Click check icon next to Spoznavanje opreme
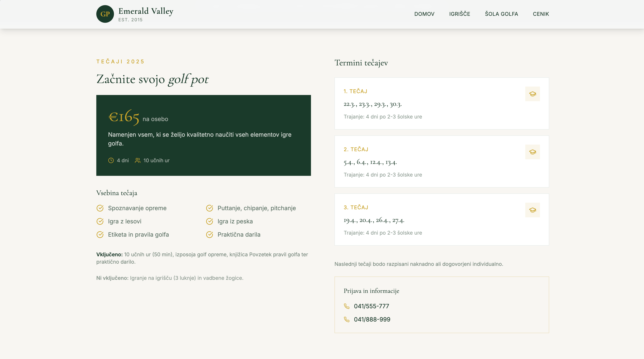 (100, 208)
